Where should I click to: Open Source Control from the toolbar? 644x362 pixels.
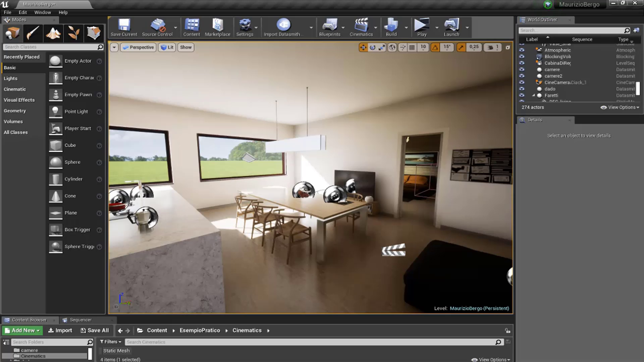[x=157, y=27]
